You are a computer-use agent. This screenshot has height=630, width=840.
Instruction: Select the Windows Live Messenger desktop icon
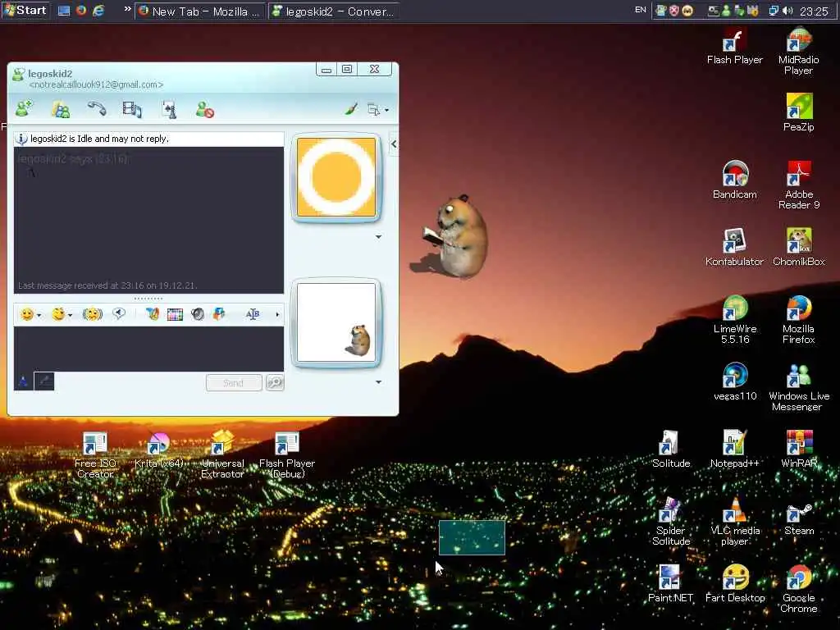[798, 387]
